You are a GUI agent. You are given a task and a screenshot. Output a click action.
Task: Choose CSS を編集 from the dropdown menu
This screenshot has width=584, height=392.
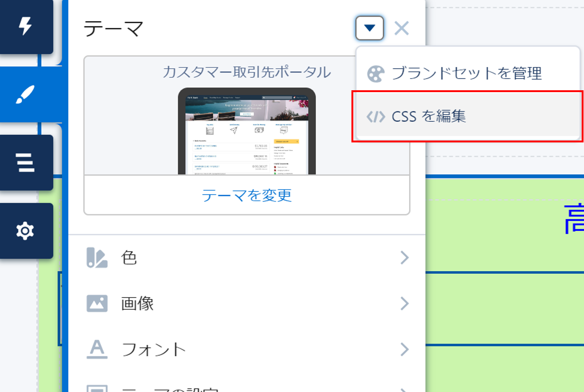pyautogui.click(x=428, y=116)
